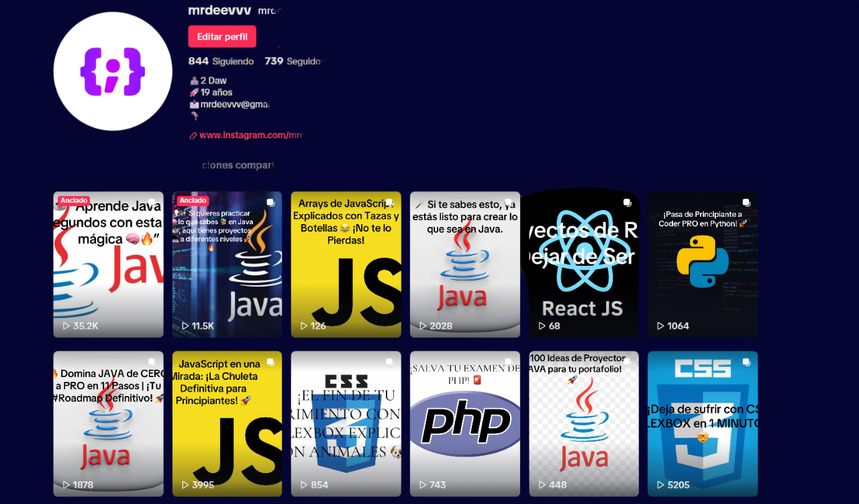This screenshot has width=859, height=504.
Task: Open the Instagram link in bio
Action: click(250, 135)
